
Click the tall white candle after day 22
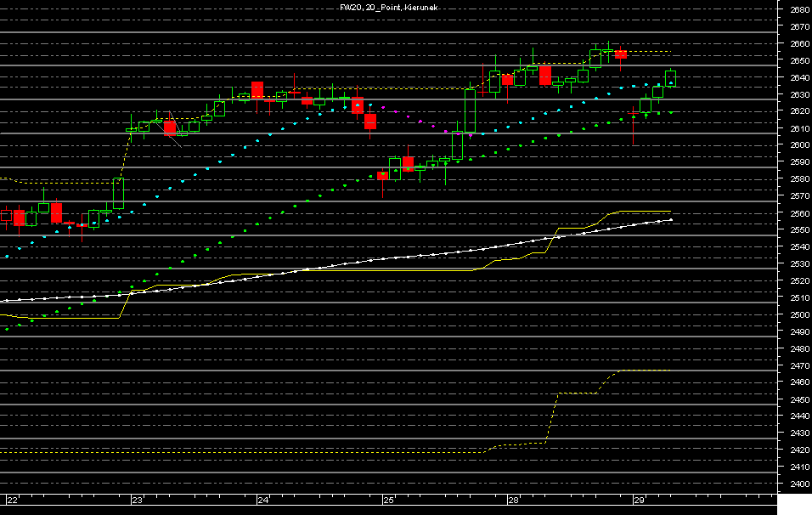[x=118, y=193]
